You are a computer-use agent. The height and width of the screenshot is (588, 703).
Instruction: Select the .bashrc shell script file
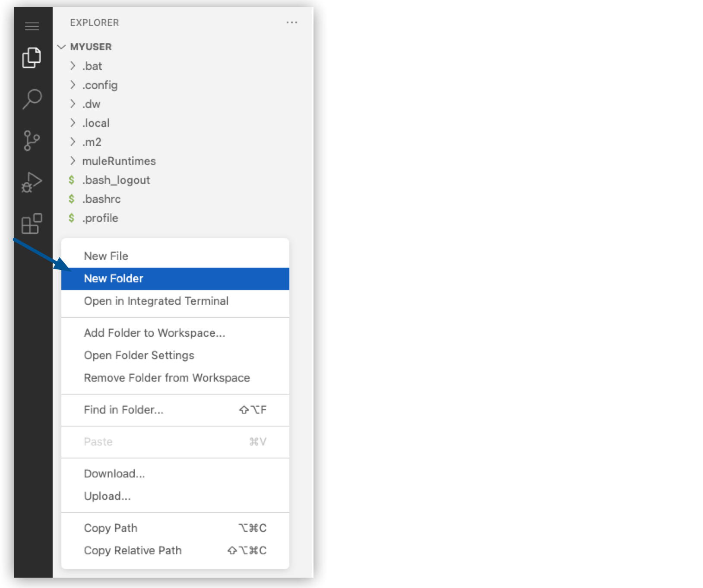[x=101, y=199]
